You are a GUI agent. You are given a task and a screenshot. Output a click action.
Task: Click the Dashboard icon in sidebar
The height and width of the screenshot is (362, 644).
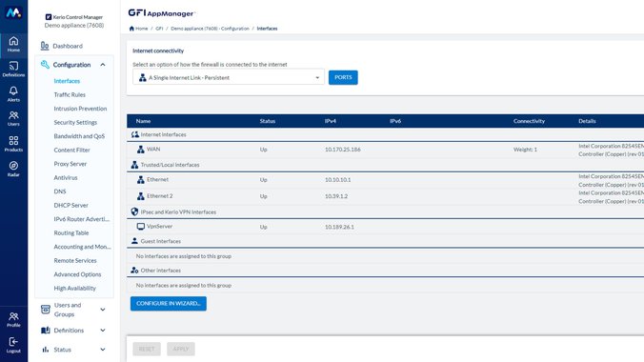pyautogui.click(x=45, y=46)
